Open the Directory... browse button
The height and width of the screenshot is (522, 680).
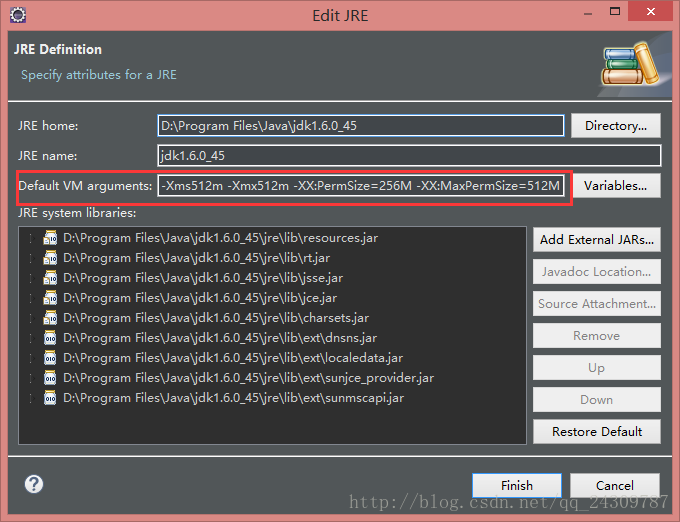point(616,126)
